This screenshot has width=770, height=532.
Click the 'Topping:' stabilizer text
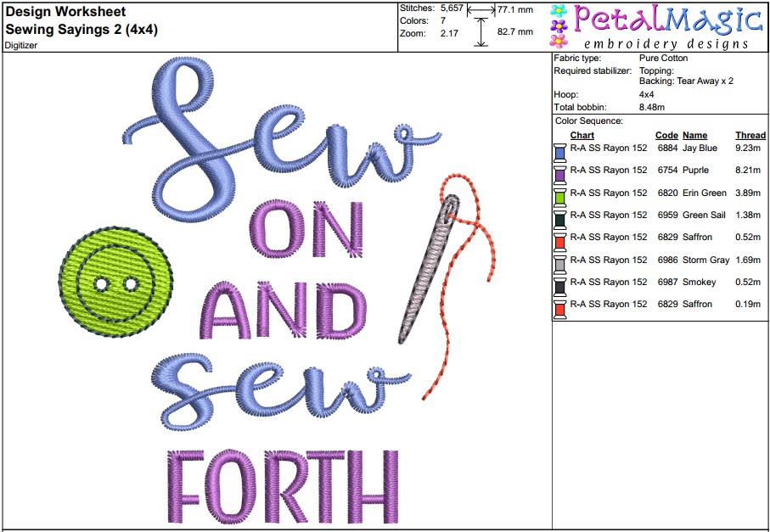656,70
